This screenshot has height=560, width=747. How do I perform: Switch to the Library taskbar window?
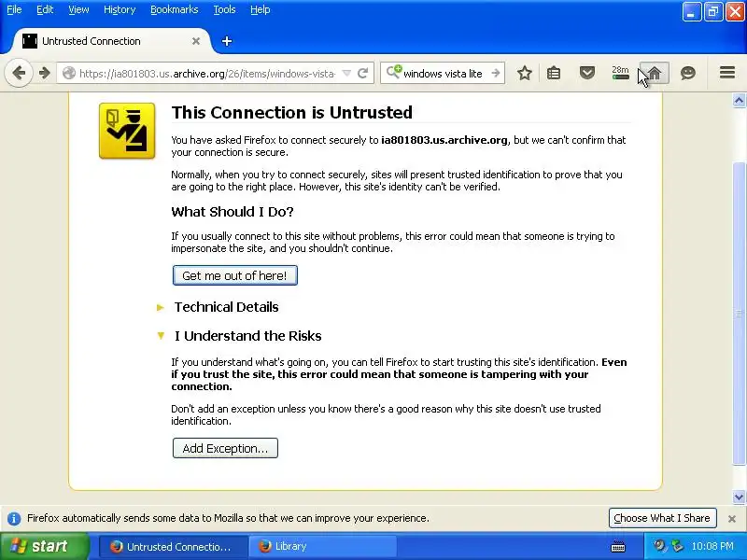[x=323, y=547]
